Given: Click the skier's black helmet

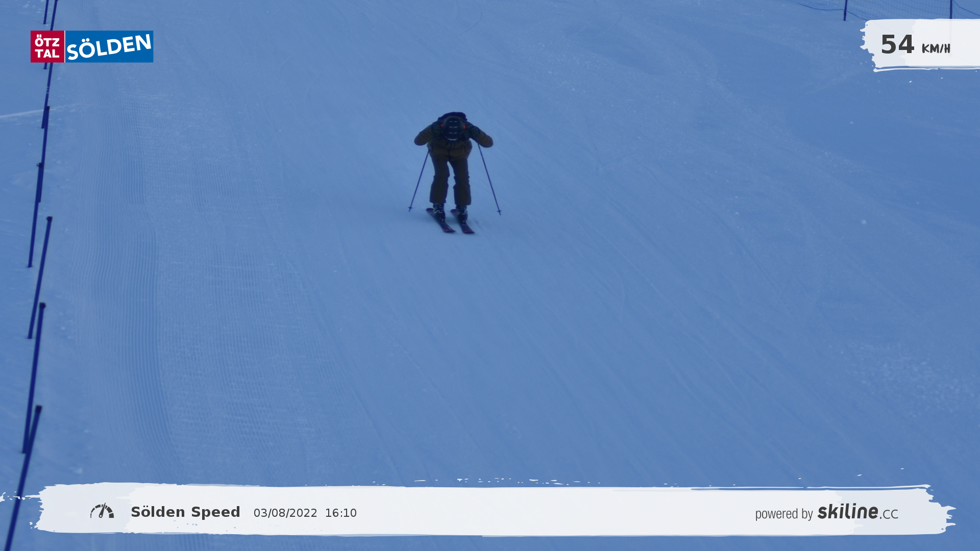Looking at the screenshot, I should pyautogui.click(x=453, y=128).
